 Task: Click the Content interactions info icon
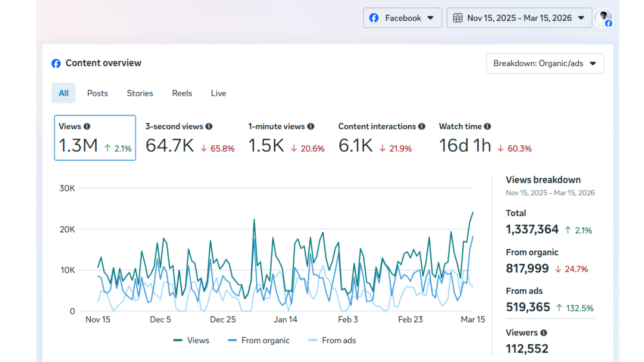click(422, 126)
